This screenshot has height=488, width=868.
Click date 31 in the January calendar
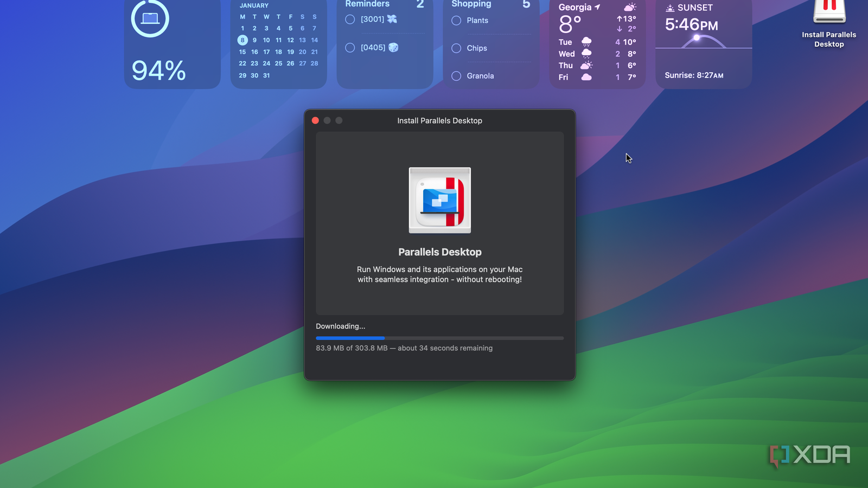click(x=266, y=75)
